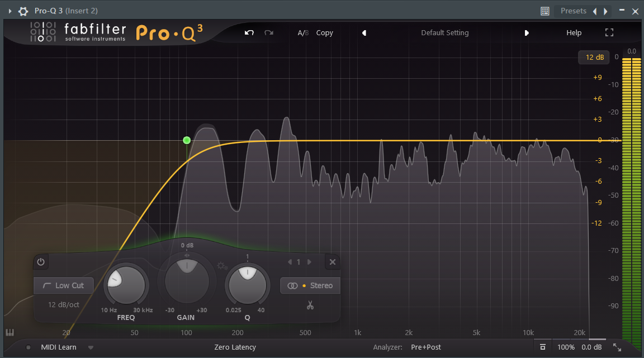Viewport: 644px width, 358px height.
Task: Open the 12 dB display range selector
Action: click(x=594, y=57)
